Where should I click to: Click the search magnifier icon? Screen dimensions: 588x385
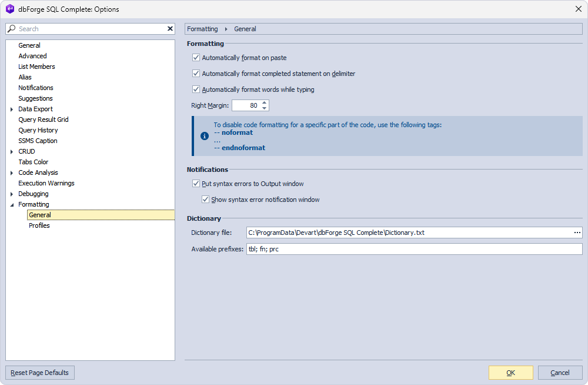click(12, 28)
